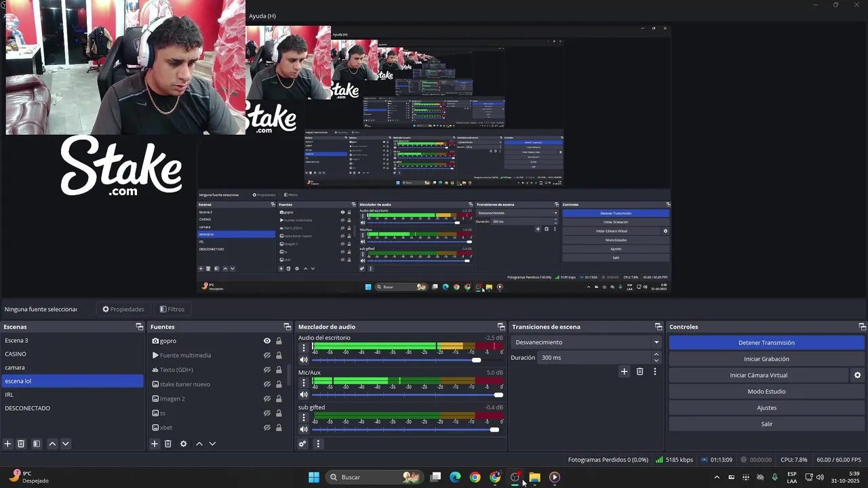Open virtual camera settings gear
This screenshot has height=488, width=868.
857,375
